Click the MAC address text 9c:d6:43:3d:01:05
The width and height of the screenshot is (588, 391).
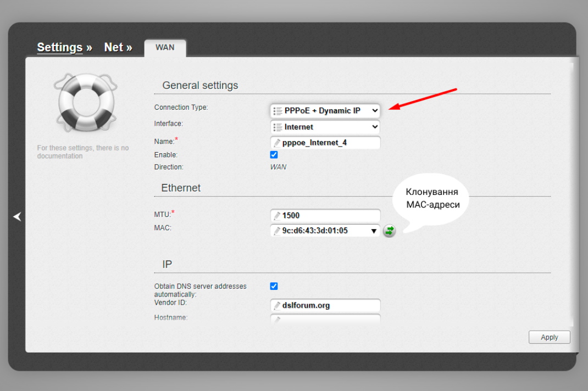click(x=315, y=231)
